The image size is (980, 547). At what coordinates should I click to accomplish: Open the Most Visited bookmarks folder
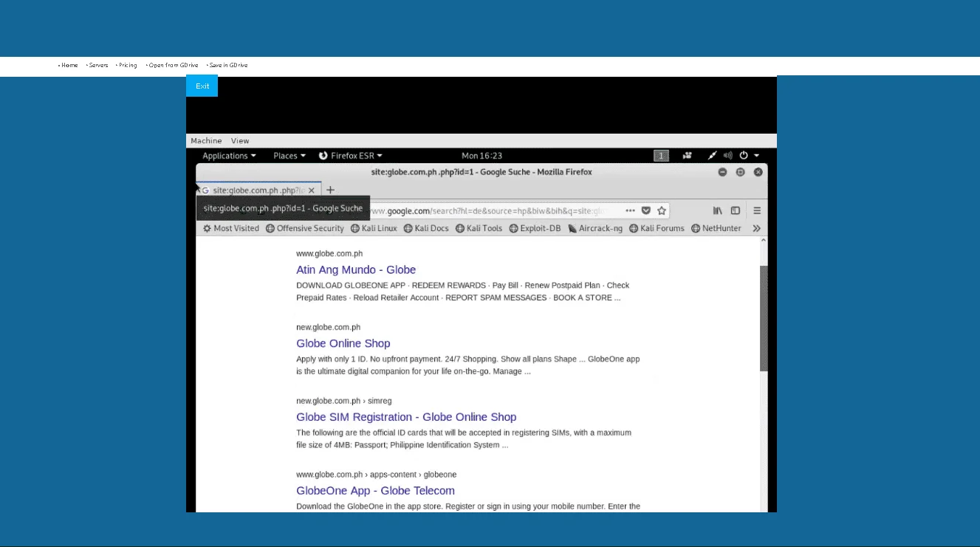click(x=231, y=229)
